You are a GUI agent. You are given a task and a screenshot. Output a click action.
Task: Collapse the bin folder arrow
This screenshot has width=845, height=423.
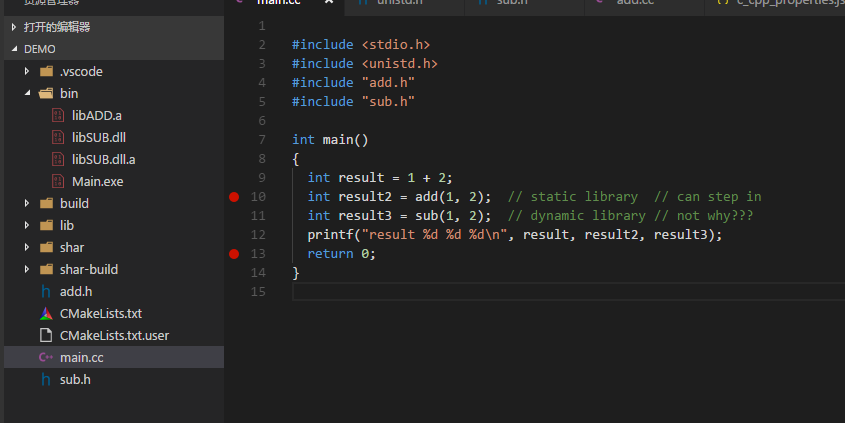pos(27,93)
